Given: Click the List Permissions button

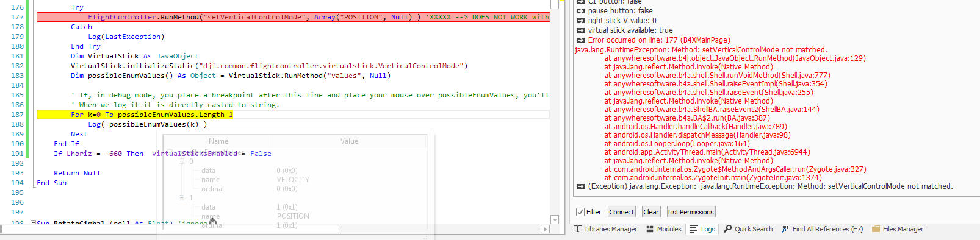Looking at the screenshot, I should (691, 212).
